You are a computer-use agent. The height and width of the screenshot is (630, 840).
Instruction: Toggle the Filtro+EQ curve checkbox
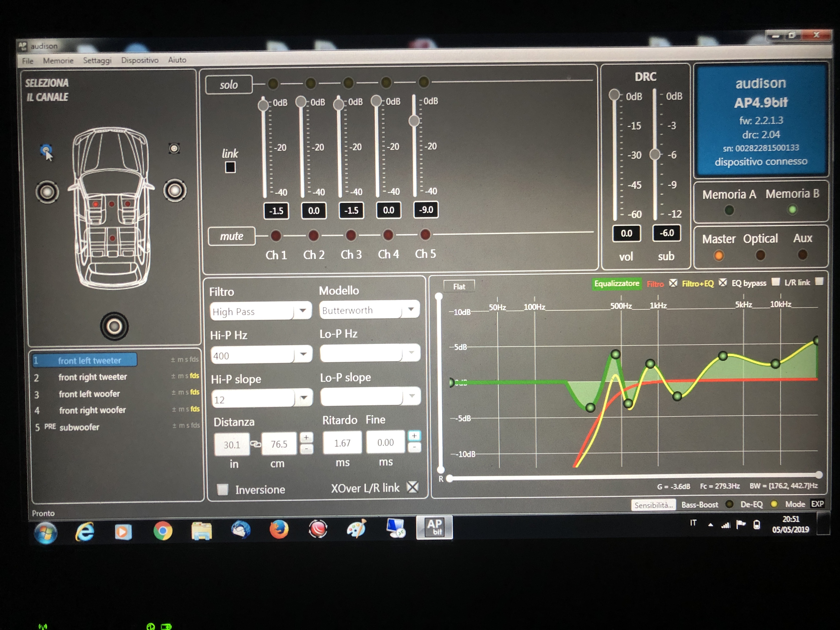(x=723, y=282)
